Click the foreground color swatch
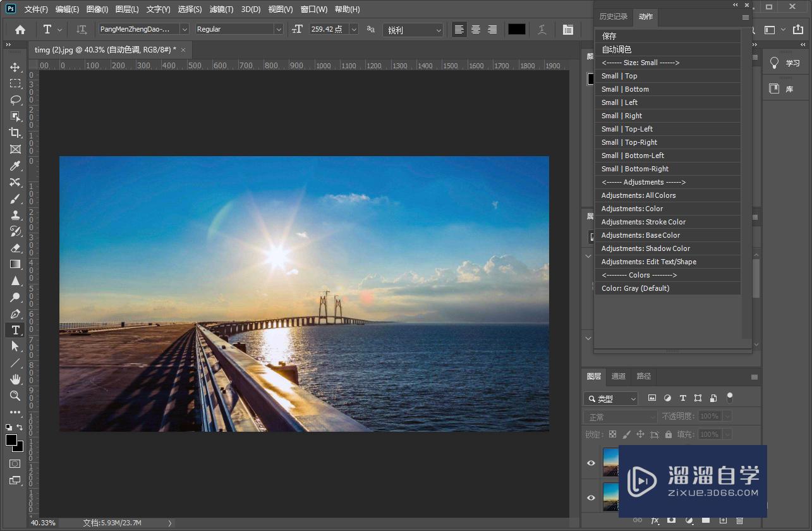The image size is (812, 531). 11,440
